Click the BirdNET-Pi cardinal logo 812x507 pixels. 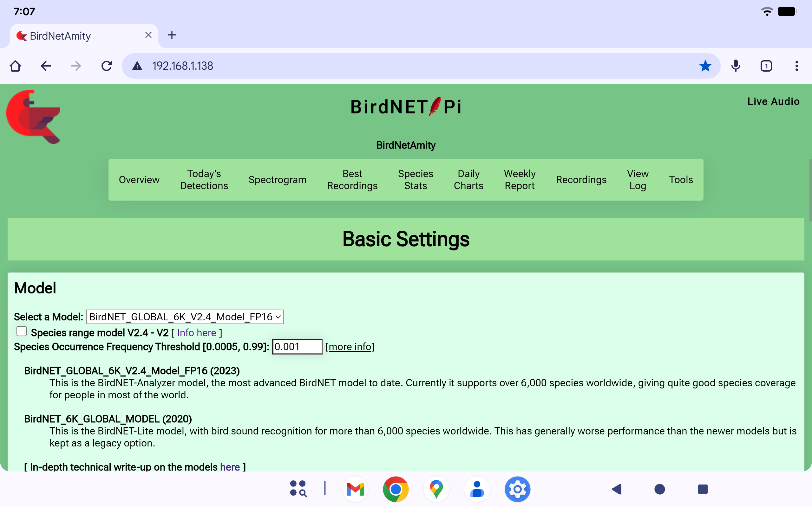tap(34, 117)
